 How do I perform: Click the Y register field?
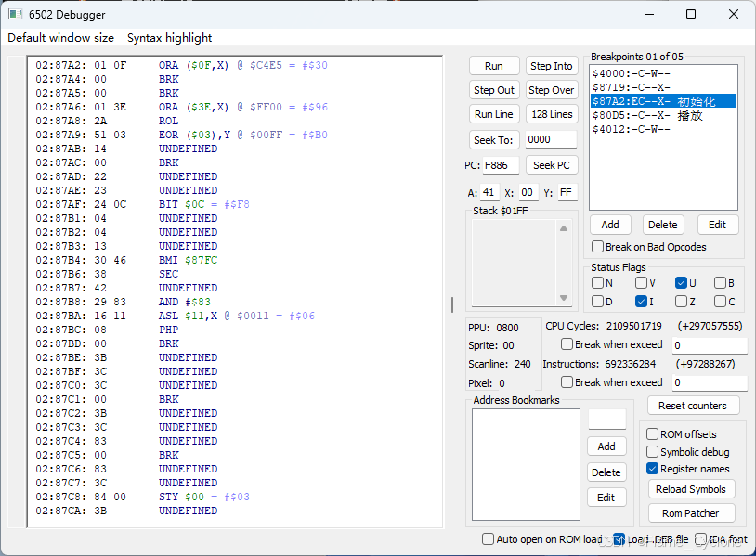point(567,193)
